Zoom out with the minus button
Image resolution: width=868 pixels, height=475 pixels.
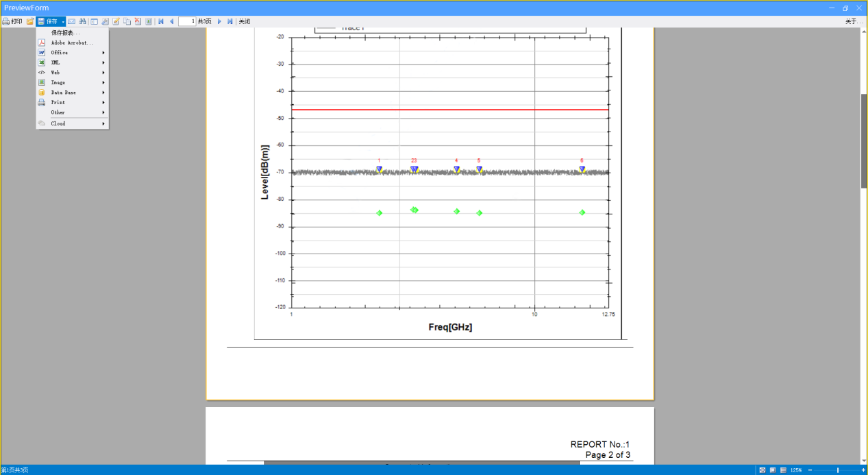[810, 470]
